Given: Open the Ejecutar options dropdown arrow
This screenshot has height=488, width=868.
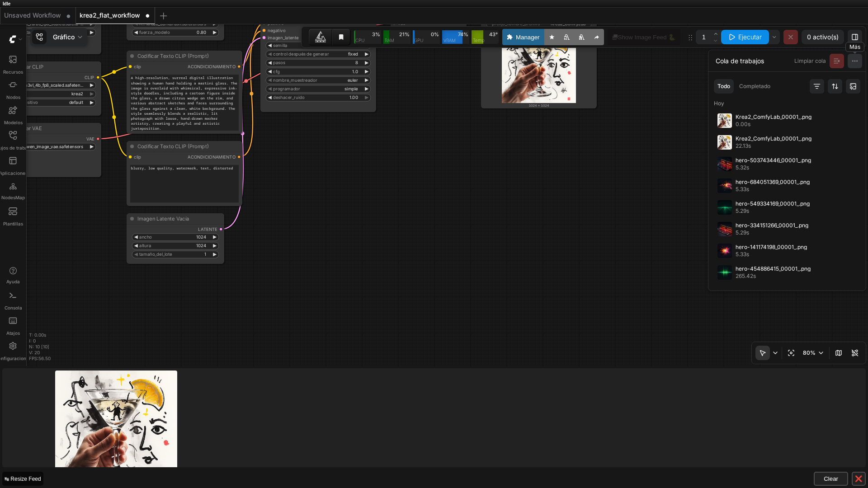Looking at the screenshot, I should [x=774, y=37].
